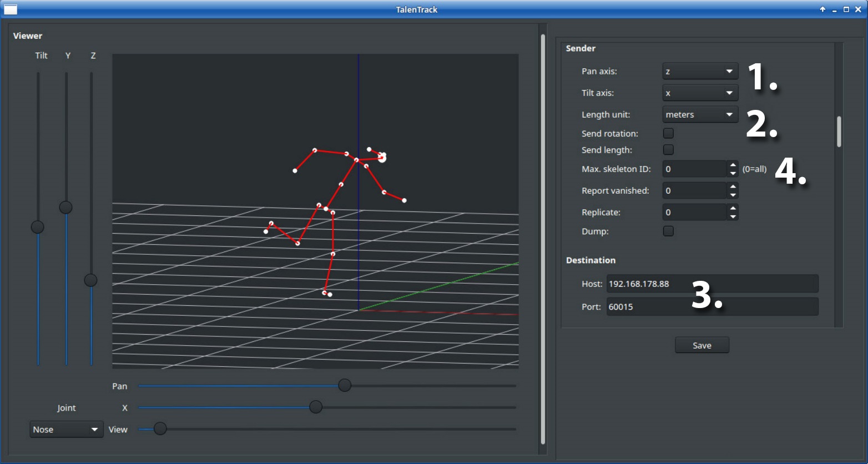Open the Nose joint dropdown
868x464 pixels.
[66, 429]
